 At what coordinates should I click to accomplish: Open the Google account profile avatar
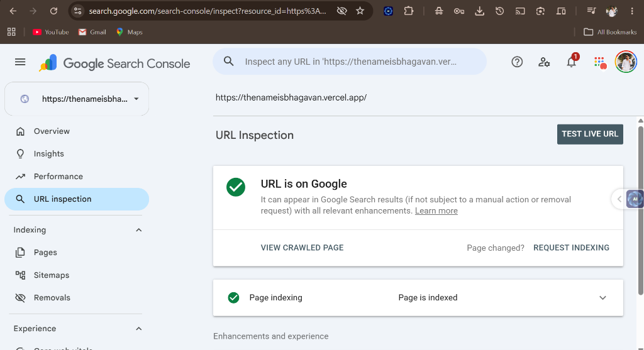point(626,62)
